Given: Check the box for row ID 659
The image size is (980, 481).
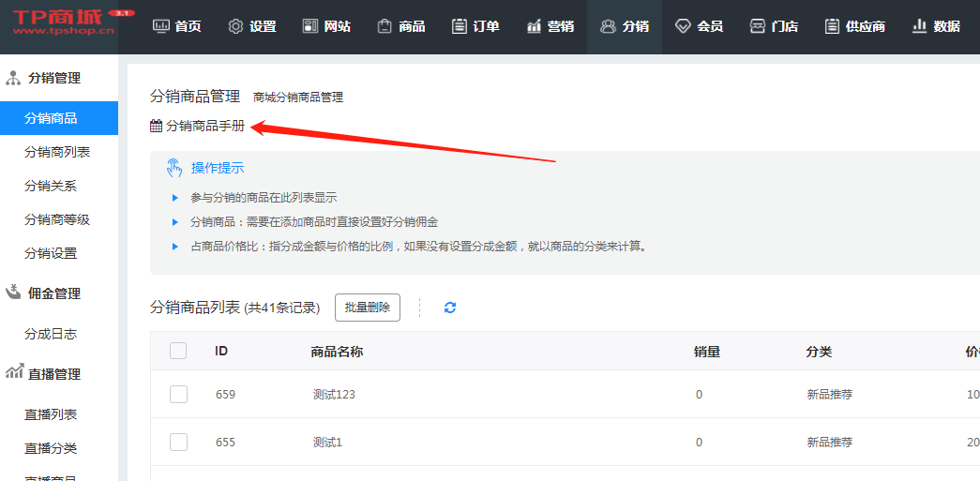Looking at the screenshot, I should tap(178, 394).
